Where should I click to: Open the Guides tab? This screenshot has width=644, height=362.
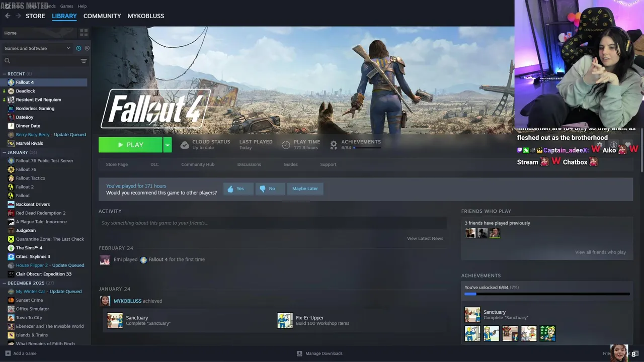coord(290,164)
